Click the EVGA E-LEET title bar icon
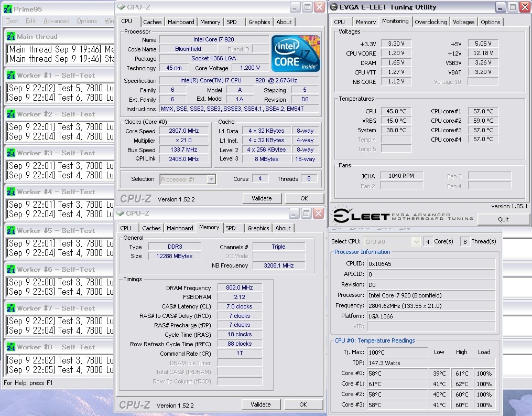Image resolution: width=532 pixels, height=416 pixels. [x=334, y=7]
